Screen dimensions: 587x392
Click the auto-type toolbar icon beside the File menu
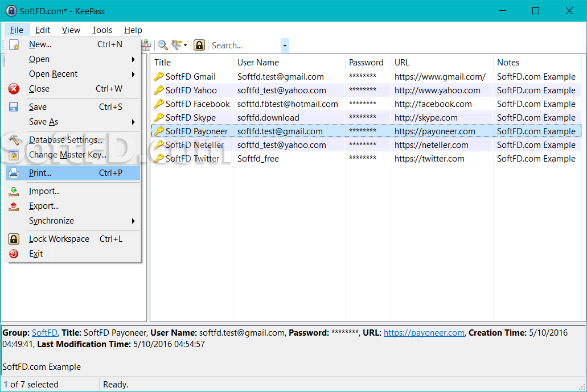tap(146, 46)
